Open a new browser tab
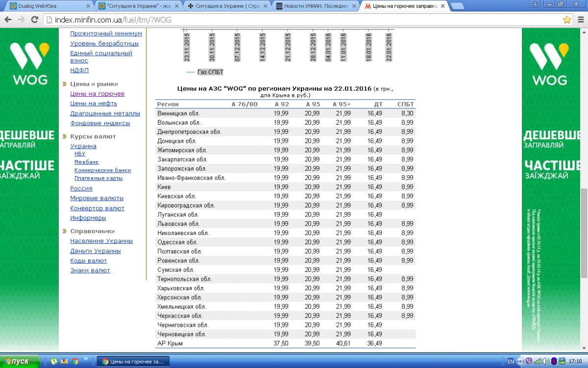The height and width of the screenshot is (368, 588). pos(457,6)
